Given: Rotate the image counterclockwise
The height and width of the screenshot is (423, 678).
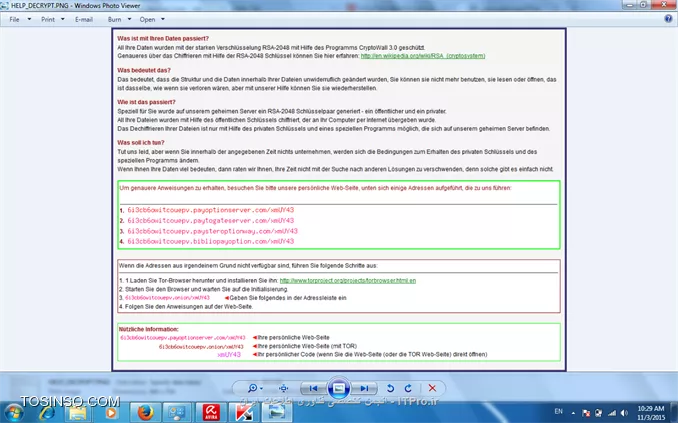Looking at the screenshot, I should pos(390,388).
